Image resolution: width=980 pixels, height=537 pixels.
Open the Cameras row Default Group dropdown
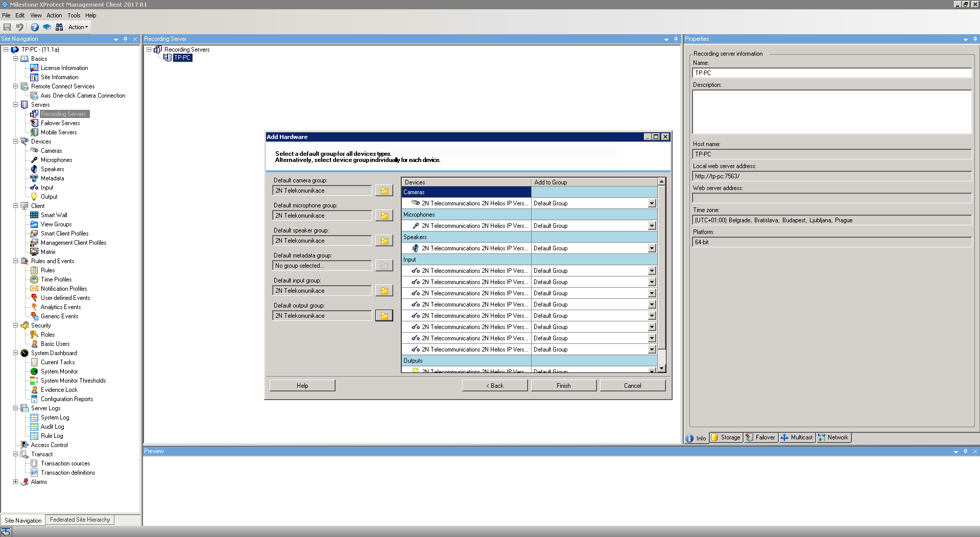click(652, 203)
